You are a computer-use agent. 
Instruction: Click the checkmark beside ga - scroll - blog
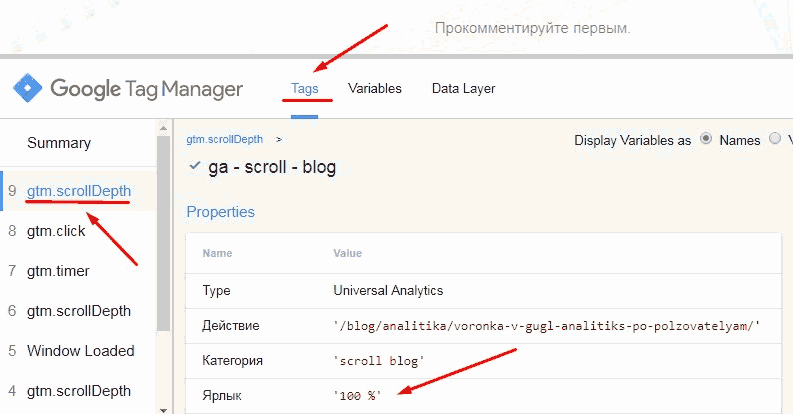click(194, 166)
